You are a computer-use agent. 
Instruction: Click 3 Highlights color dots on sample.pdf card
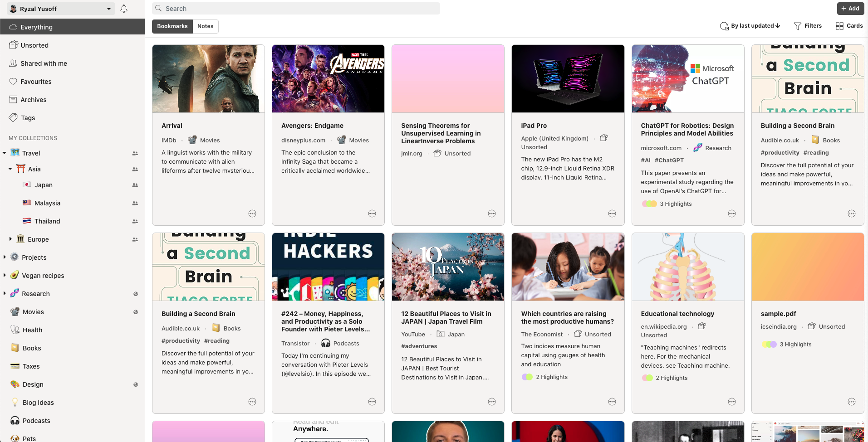pos(769,345)
